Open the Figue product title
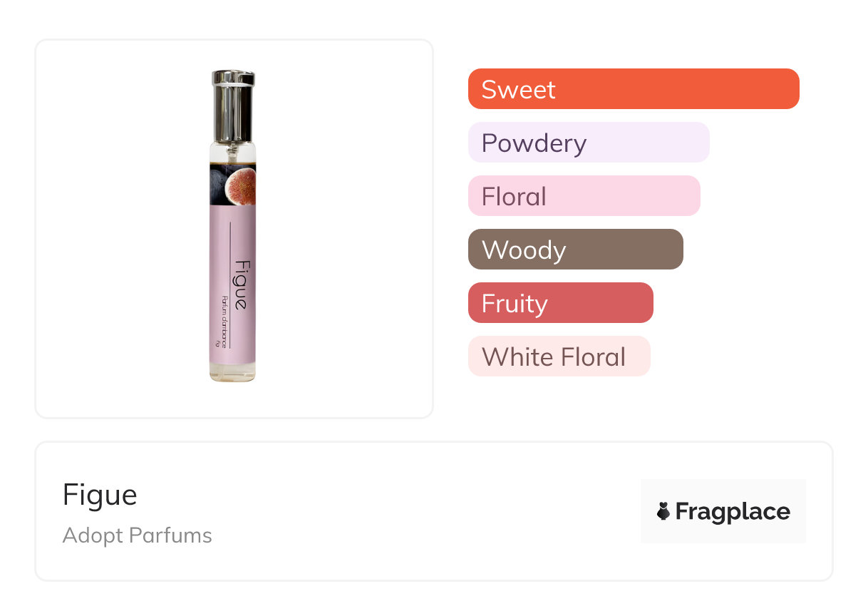The height and width of the screenshot is (616, 868). tap(100, 495)
